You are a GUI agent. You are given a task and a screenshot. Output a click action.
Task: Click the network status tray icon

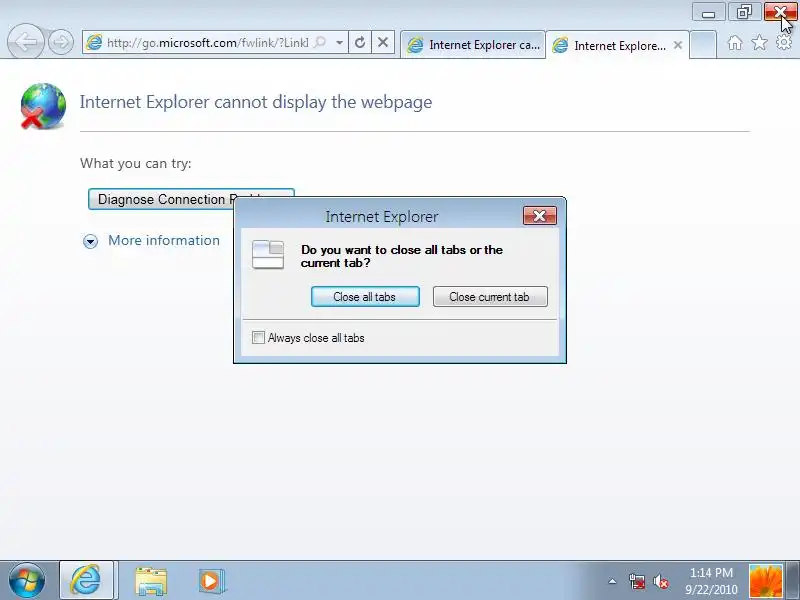click(637, 581)
